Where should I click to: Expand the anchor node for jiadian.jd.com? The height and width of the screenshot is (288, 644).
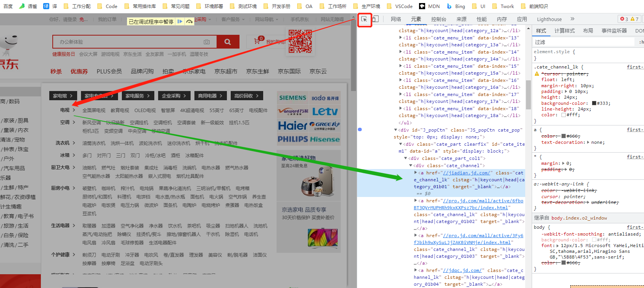pyautogui.click(x=416, y=173)
